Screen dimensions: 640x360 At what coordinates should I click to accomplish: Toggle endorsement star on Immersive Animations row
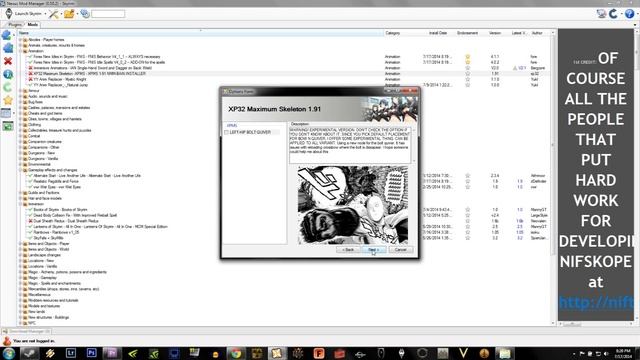[x=468, y=68]
